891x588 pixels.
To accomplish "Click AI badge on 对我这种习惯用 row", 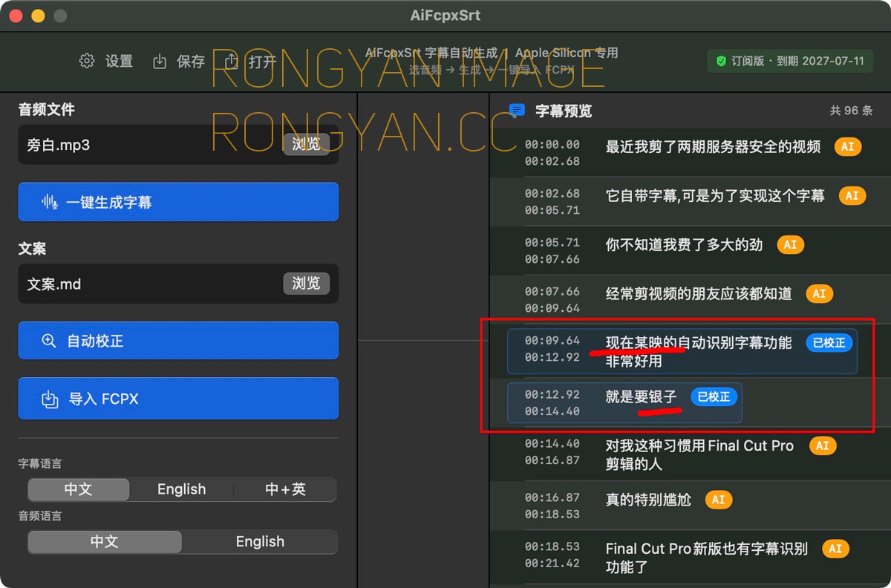I will [822, 446].
